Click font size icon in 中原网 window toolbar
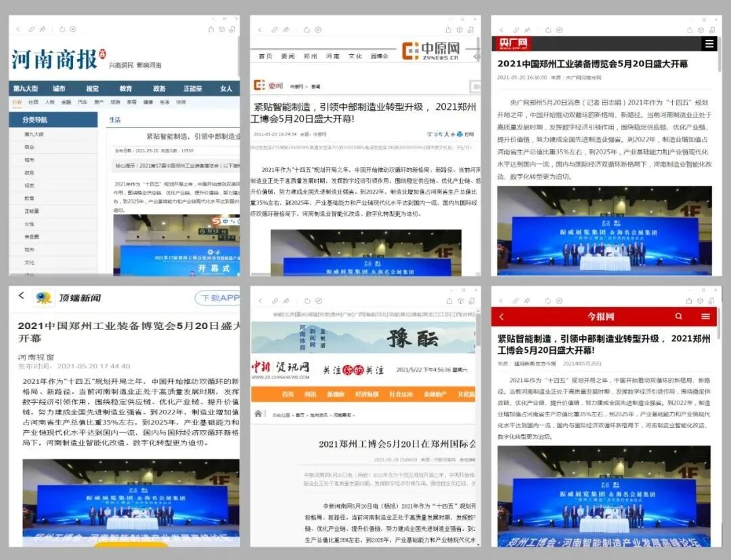The width and height of the screenshot is (731, 560). (x=286, y=30)
